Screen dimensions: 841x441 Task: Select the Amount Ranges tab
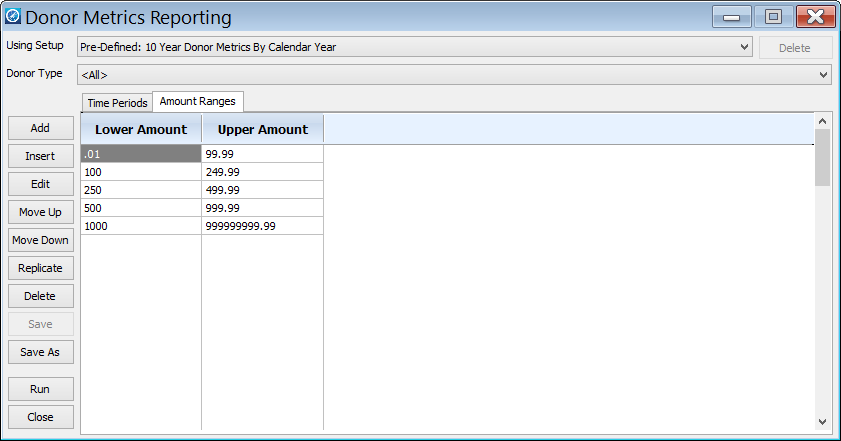198,101
